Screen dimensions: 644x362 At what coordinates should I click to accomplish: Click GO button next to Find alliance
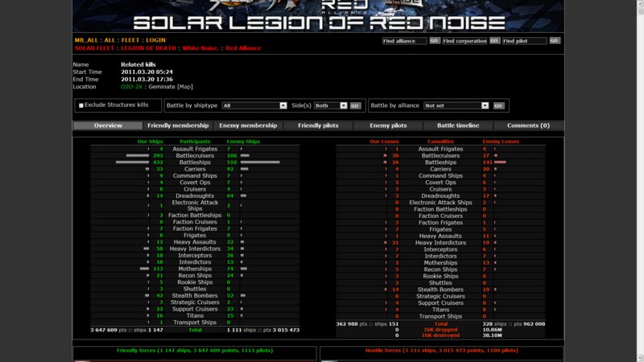(x=434, y=41)
